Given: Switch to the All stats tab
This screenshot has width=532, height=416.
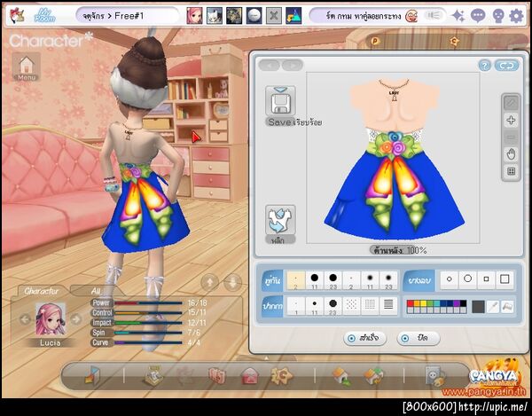Looking at the screenshot, I should 96,291.
